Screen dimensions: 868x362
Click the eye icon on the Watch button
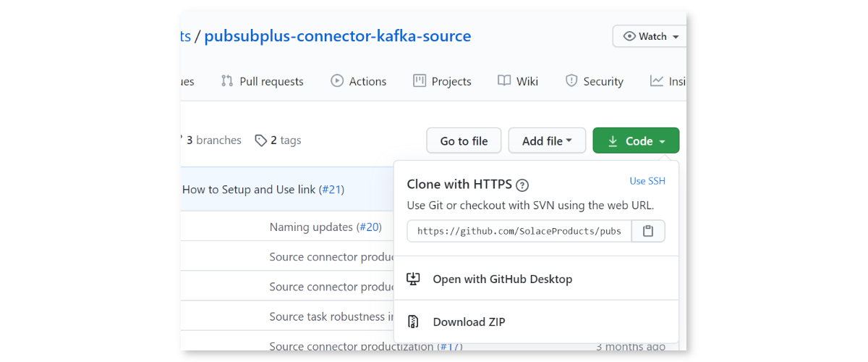(x=629, y=36)
